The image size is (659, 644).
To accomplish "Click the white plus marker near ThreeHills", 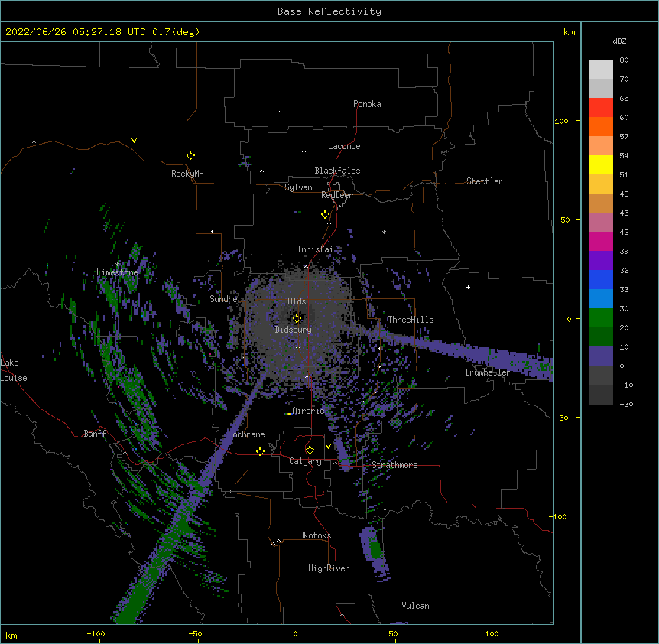I will point(468,287).
